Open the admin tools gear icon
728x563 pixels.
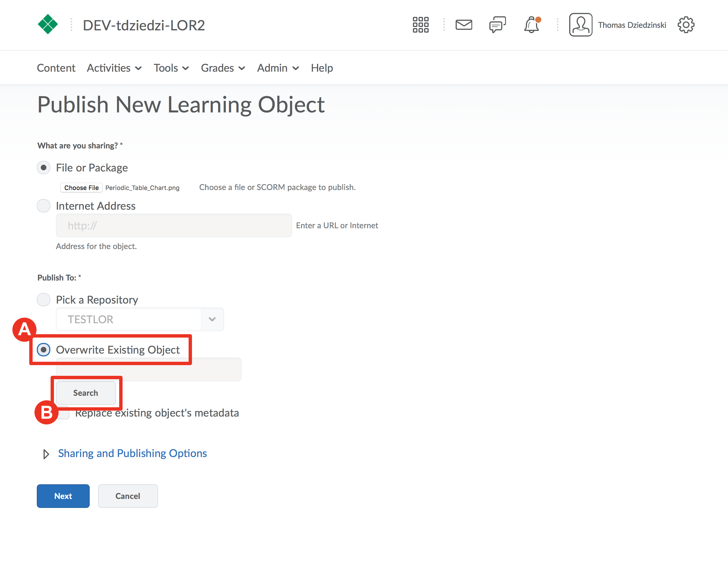[686, 25]
